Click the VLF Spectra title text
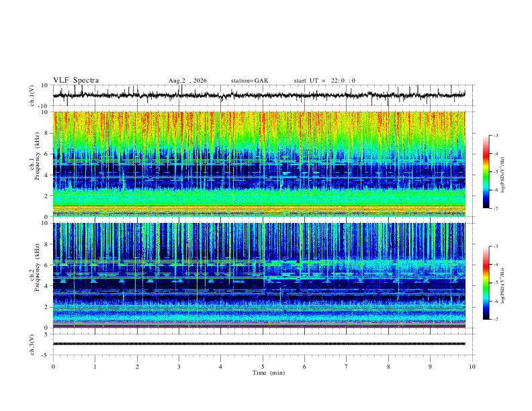The height and width of the screenshot is (411, 532). (76, 81)
